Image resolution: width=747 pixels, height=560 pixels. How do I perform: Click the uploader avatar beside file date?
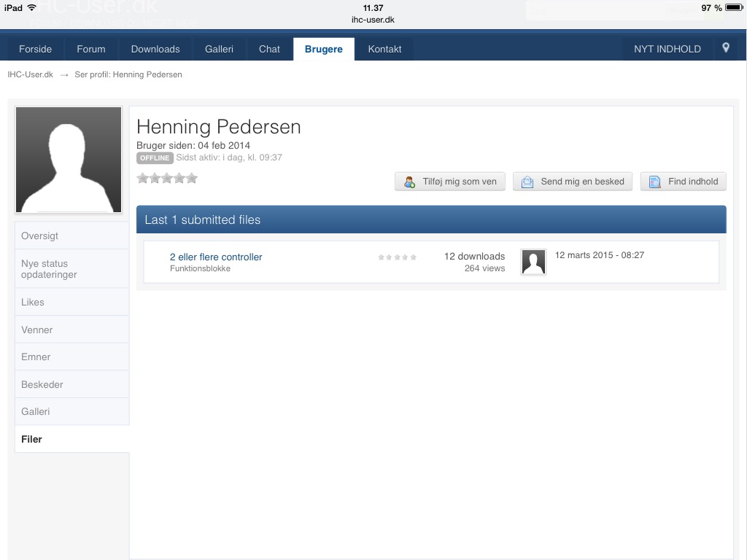533,262
